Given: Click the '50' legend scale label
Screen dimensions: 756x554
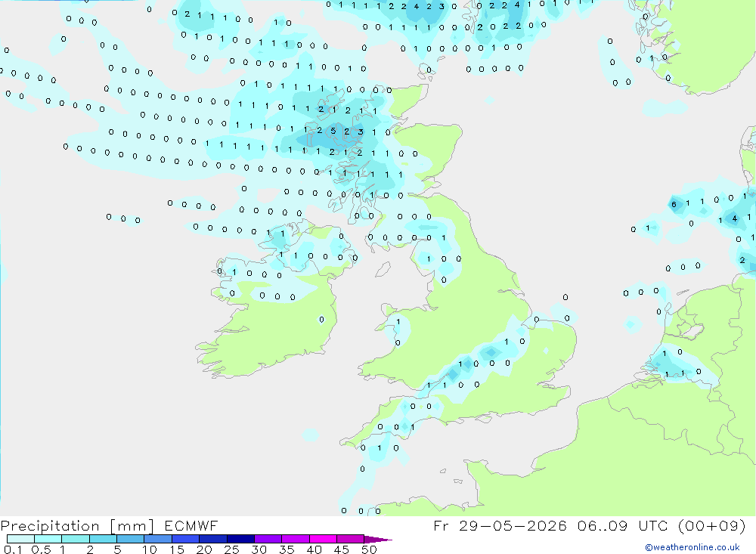Looking at the screenshot, I should (369, 549).
